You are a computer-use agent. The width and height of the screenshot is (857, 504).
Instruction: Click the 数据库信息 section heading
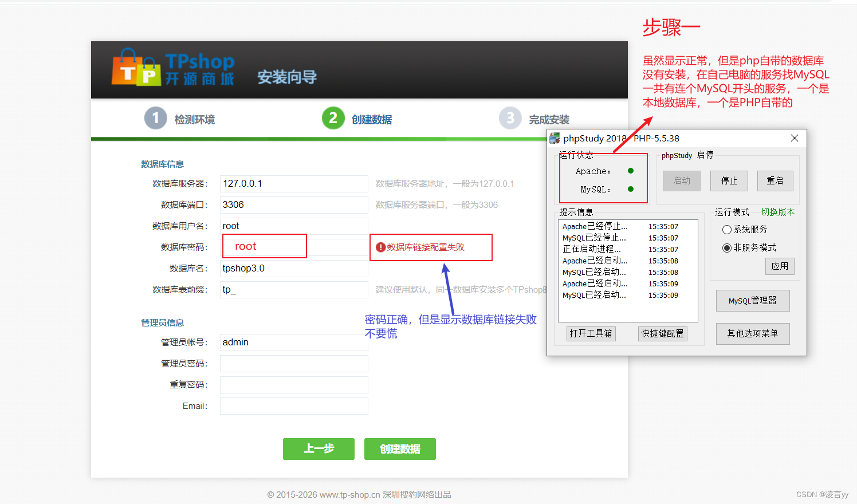[x=163, y=164]
